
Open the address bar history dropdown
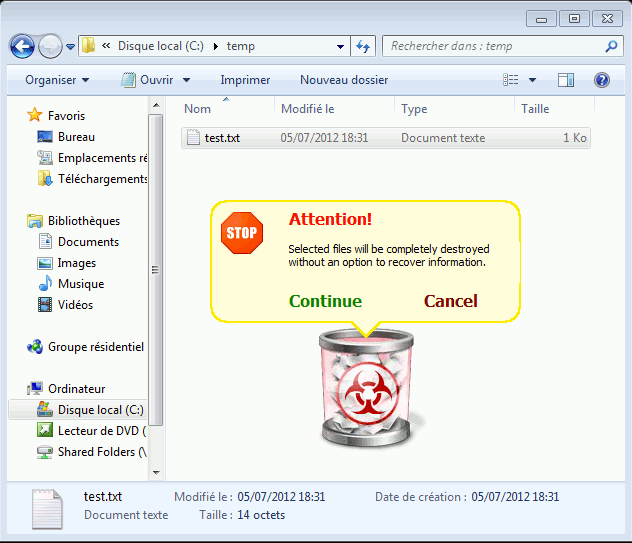coord(341,46)
